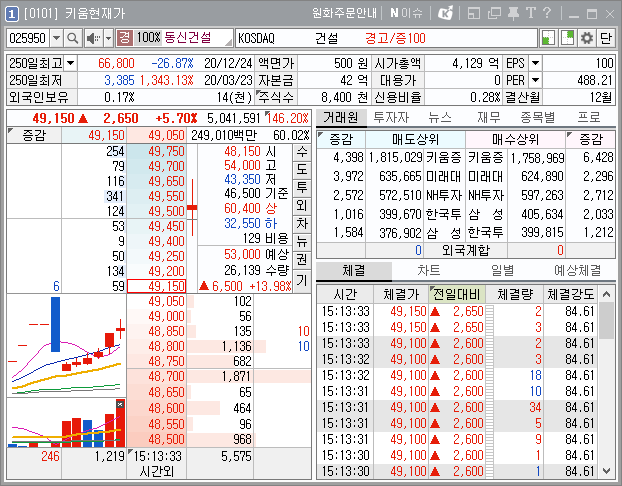The height and width of the screenshot is (486, 622).
Task: Switch to 재무 tab
Action: pyautogui.click(x=489, y=117)
